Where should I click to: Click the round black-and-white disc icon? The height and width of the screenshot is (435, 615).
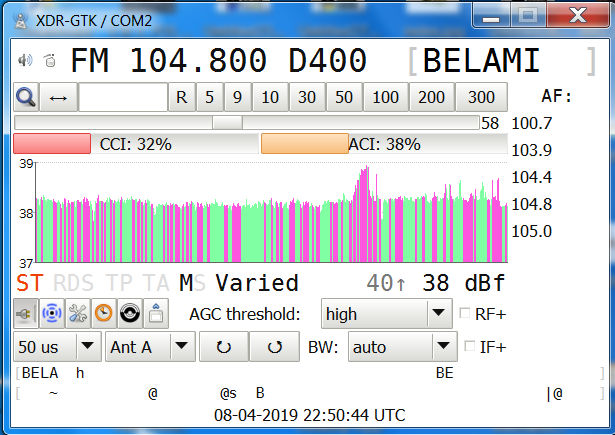pyautogui.click(x=130, y=314)
